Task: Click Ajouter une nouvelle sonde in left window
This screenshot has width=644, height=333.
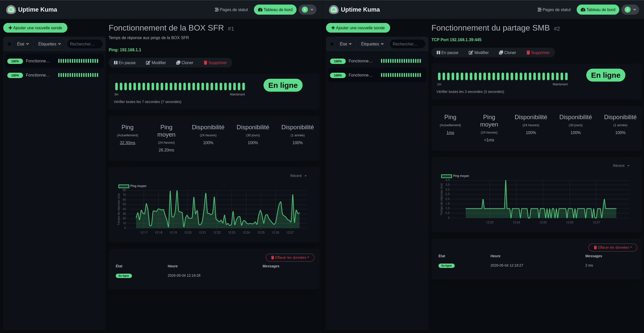Action: click(x=35, y=28)
